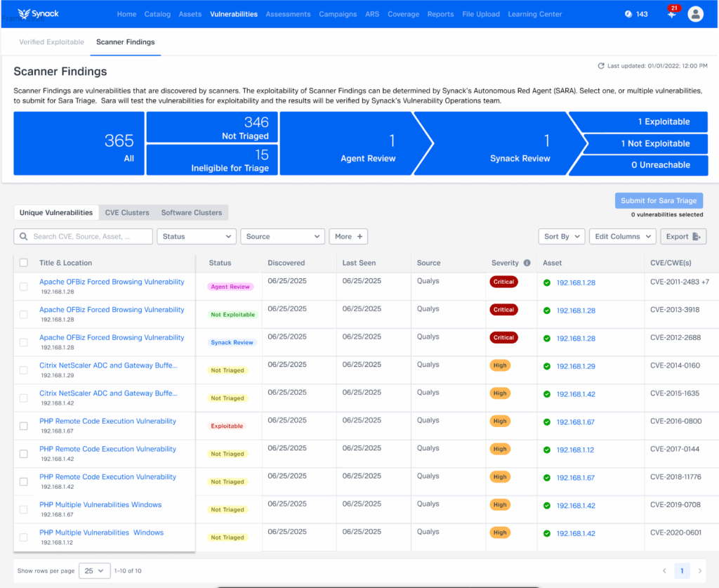
Task: Expand the Status filter dropdown
Action: pos(197,237)
